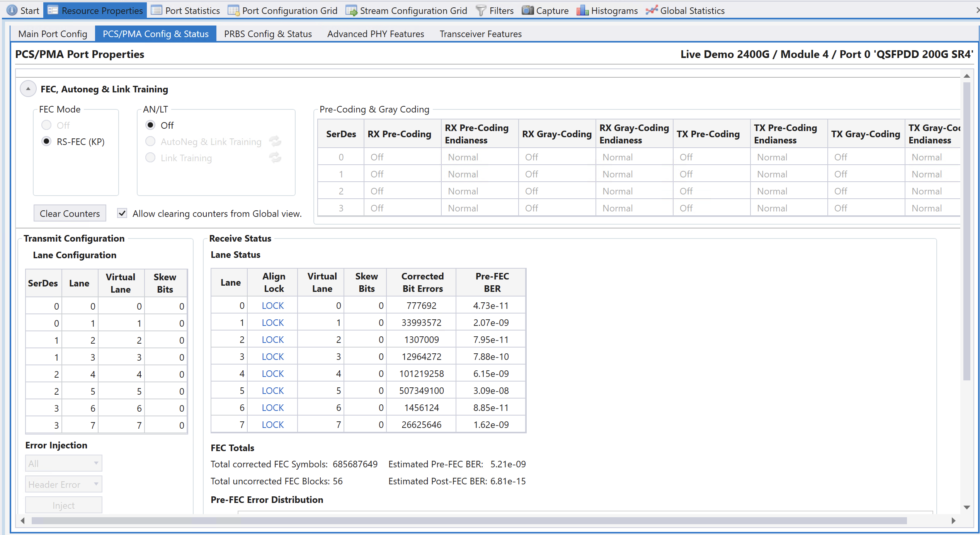
Task: Click the Stream Configuration Grid icon
Action: [351, 10]
